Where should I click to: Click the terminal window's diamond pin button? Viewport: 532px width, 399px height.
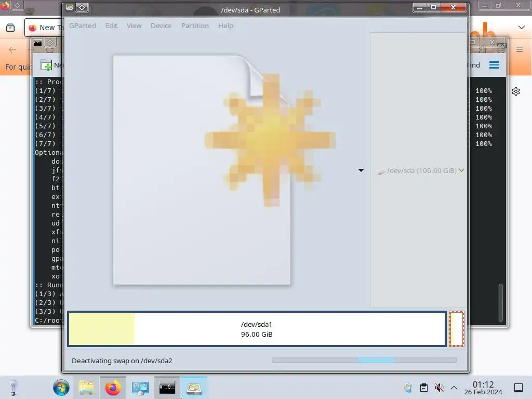(50, 43)
